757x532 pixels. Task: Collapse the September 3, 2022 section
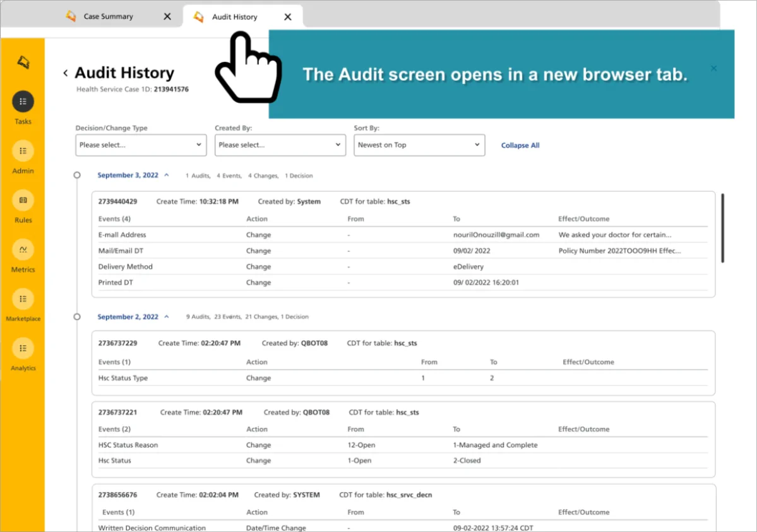[167, 175]
